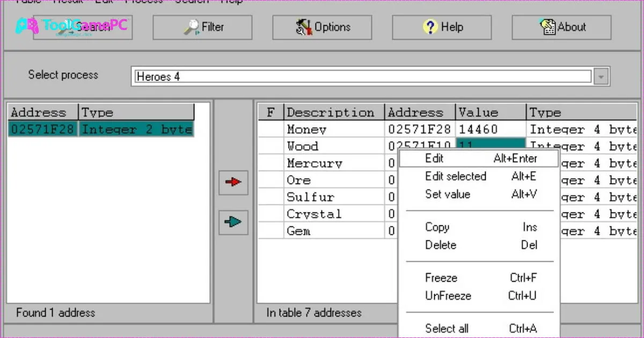Click the red arrow transfer button
644x338 pixels.
pyautogui.click(x=233, y=182)
